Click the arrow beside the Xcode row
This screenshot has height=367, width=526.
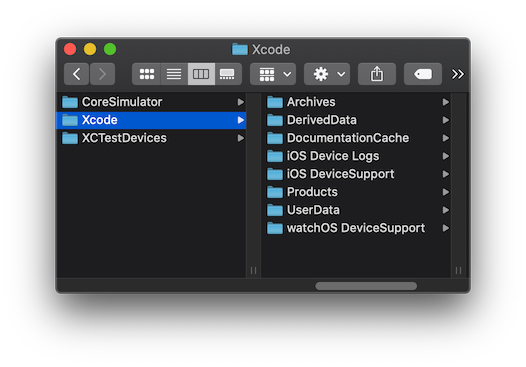[x=241, y=120]
